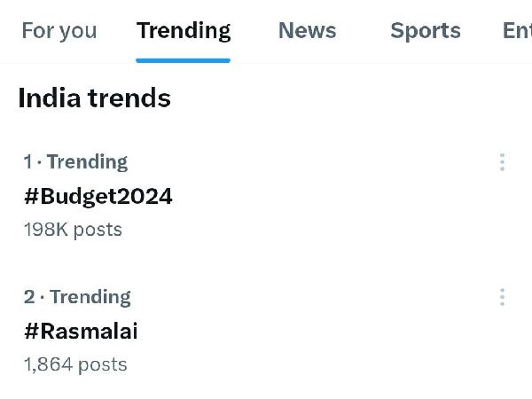Click the word Trending beside rank 2
532x399 pixels.
90,297
